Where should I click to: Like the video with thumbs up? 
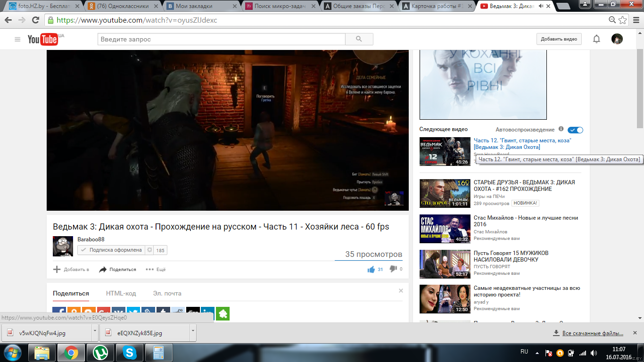tap(371, 269)
